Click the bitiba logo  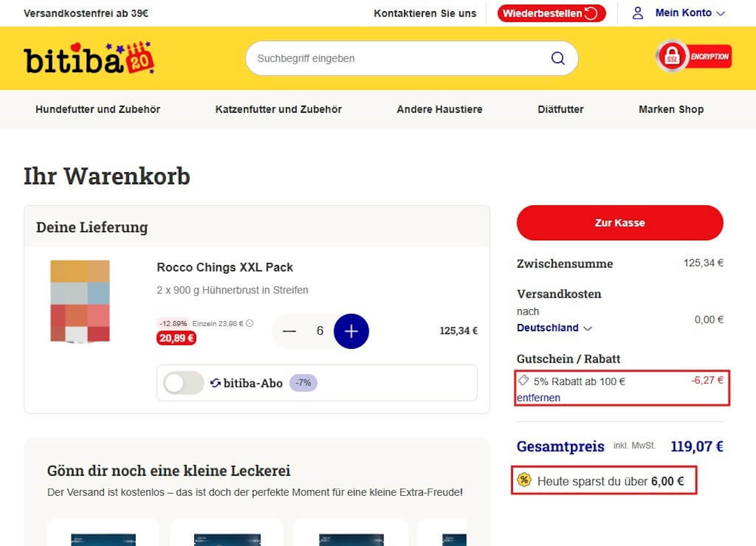(89, 58)
